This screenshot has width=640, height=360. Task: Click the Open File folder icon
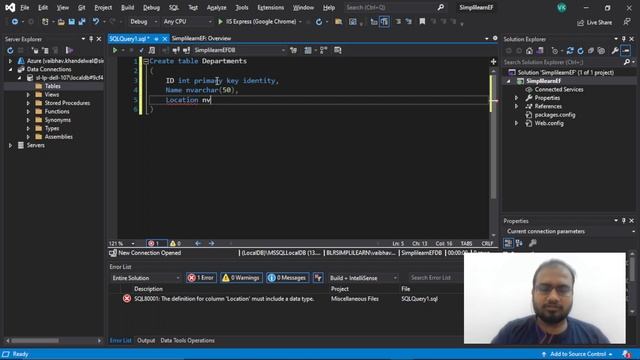61,22
